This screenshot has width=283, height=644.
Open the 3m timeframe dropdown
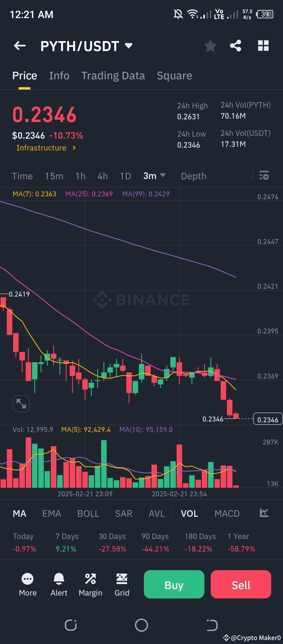(x=154, y=176)
